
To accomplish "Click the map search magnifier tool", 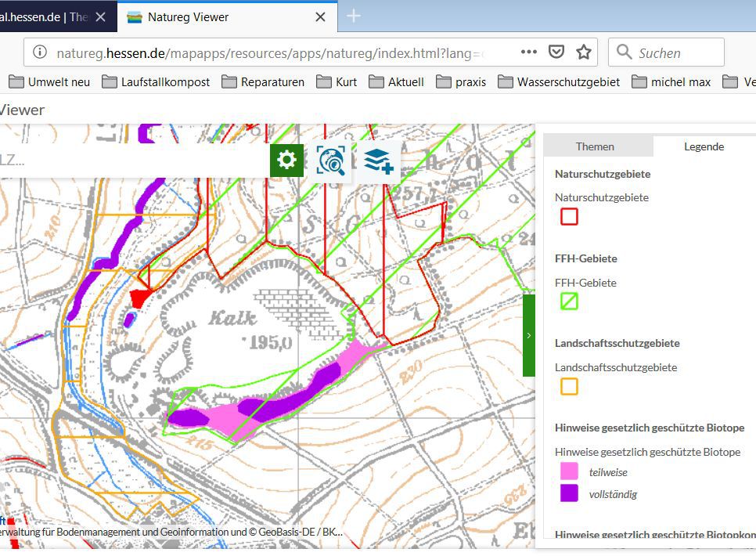I will 332,161.
